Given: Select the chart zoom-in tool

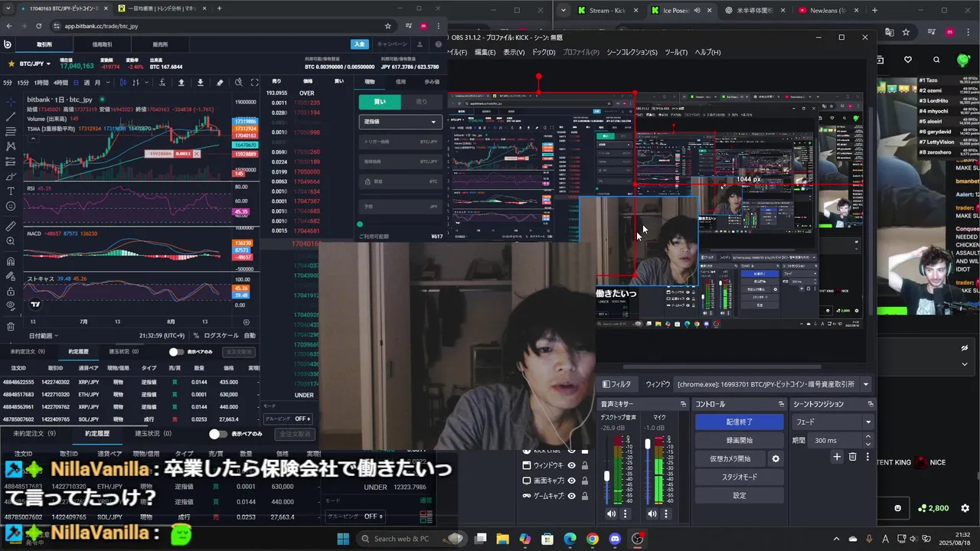Looking at the screenshot, I should point(10,241).
